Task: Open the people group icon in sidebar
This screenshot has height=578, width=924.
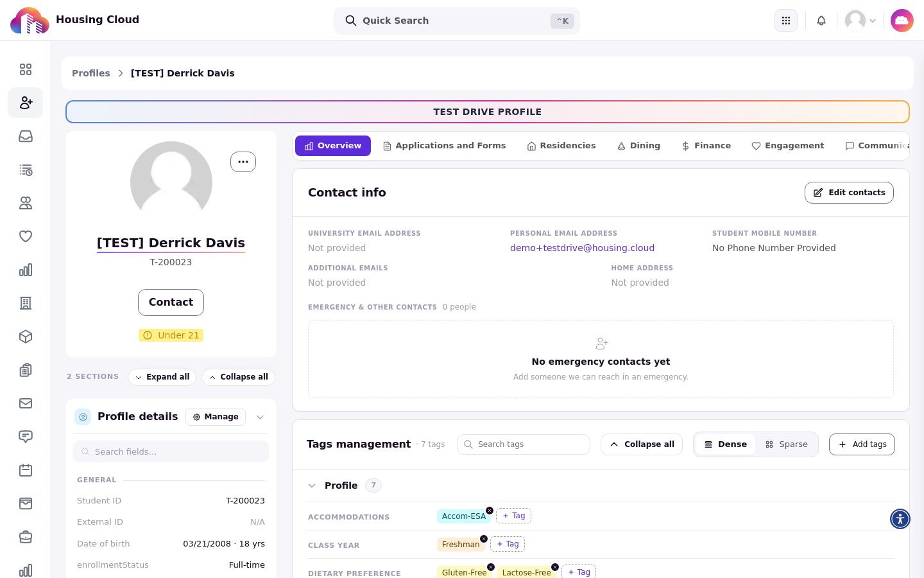Action: coord(26,203)
